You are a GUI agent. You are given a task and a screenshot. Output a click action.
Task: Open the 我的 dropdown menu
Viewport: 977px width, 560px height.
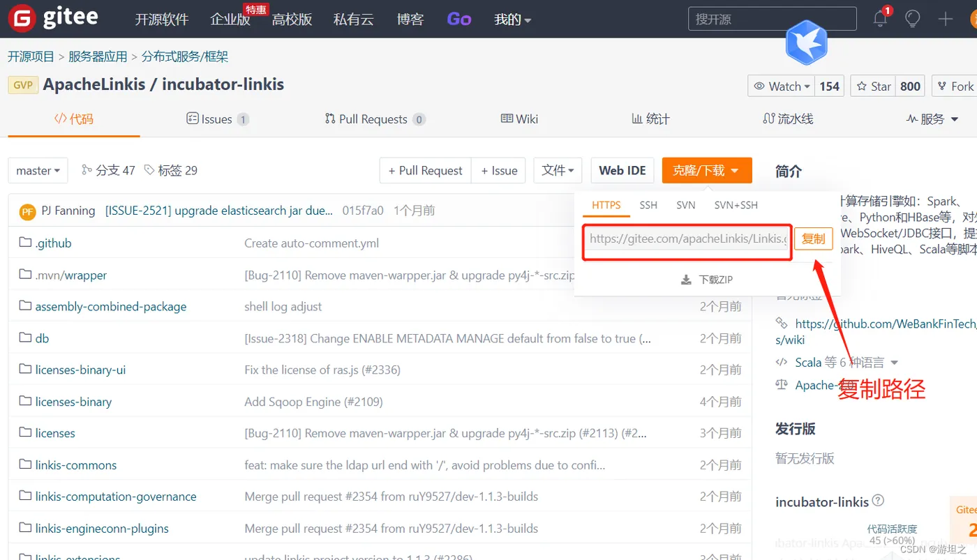click(513, 20)
